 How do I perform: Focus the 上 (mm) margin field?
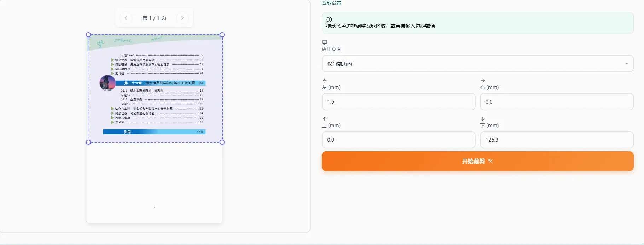coord(399,140)
